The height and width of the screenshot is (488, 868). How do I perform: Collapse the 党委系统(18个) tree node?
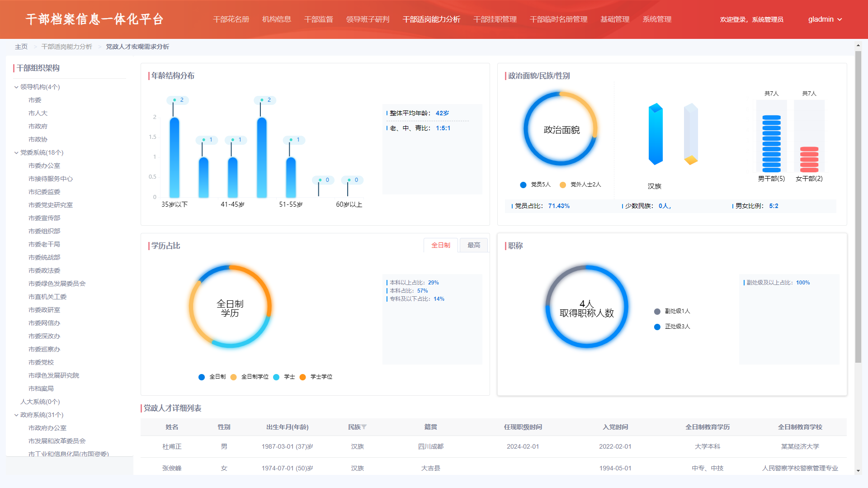[16, 152]
